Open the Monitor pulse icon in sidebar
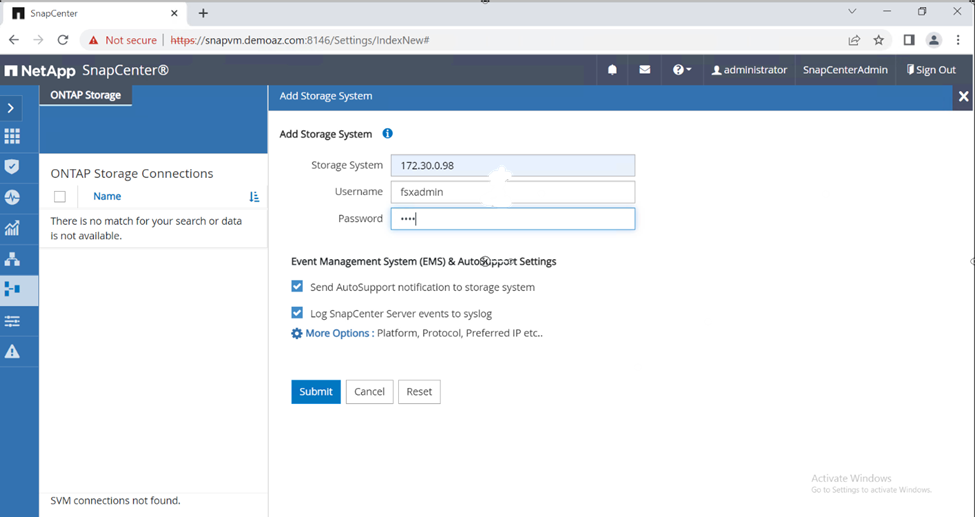Screen dimensions: 975x517 point(12,197)
